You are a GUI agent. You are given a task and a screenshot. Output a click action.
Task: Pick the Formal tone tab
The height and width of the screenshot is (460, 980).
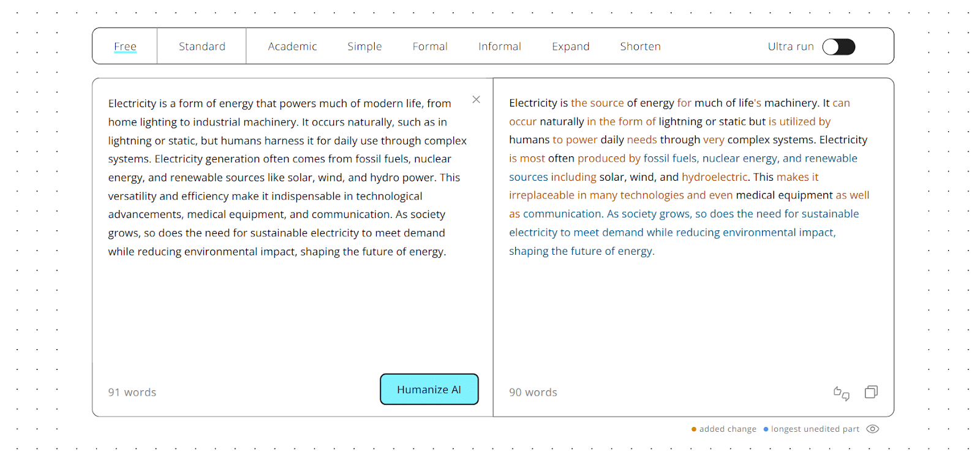coord(430,47)
